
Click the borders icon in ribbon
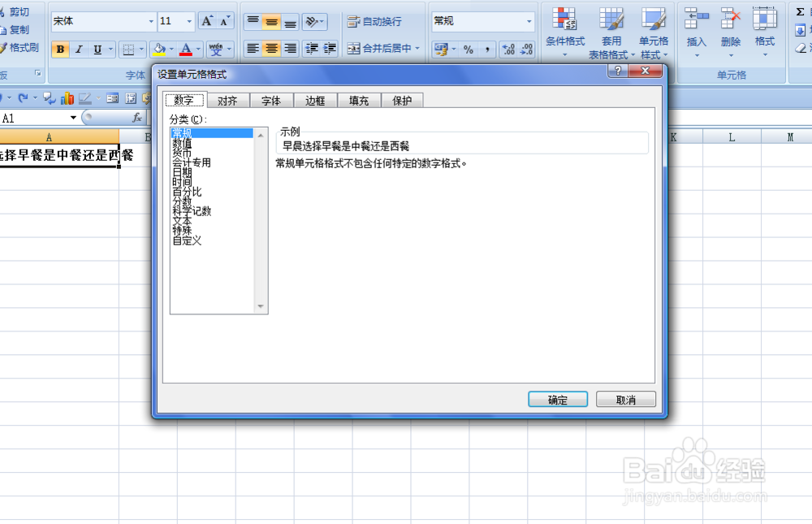pyautogui.click(x=128, y=50)
